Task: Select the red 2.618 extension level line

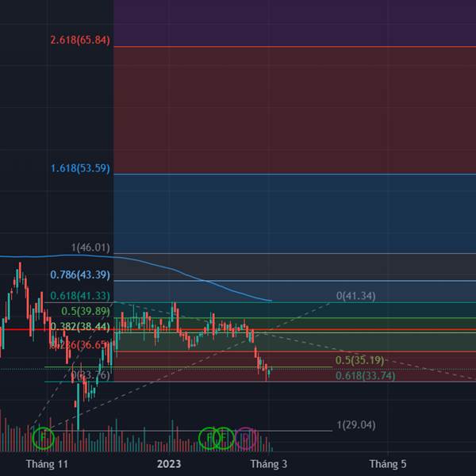Action: 294,47
